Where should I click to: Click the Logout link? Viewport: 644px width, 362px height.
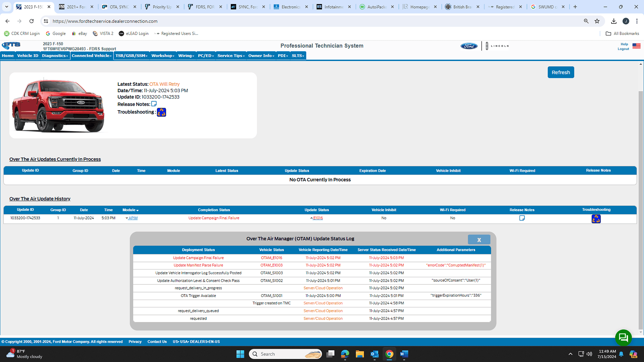[623, 49]
